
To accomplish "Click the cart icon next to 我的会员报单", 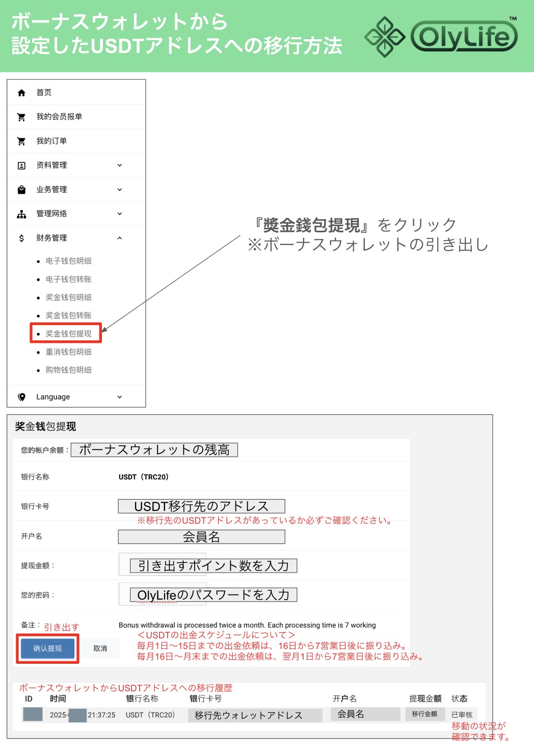I will [21, 117].
